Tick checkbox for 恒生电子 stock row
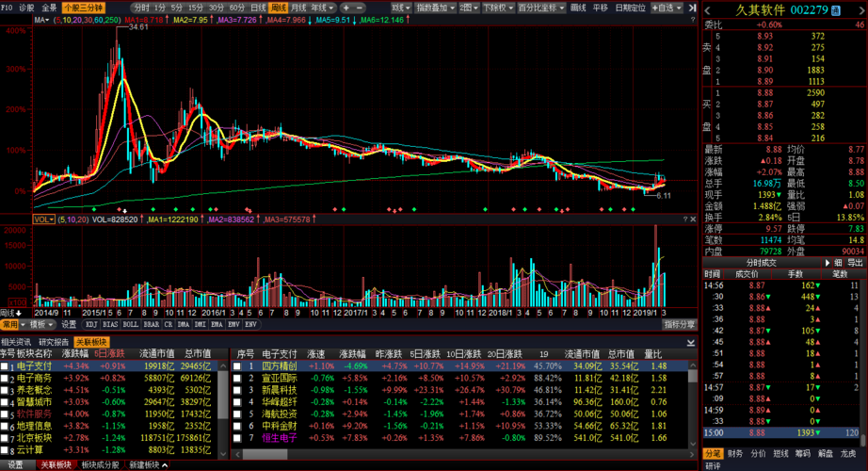868x471 pixels. (237, 438)
